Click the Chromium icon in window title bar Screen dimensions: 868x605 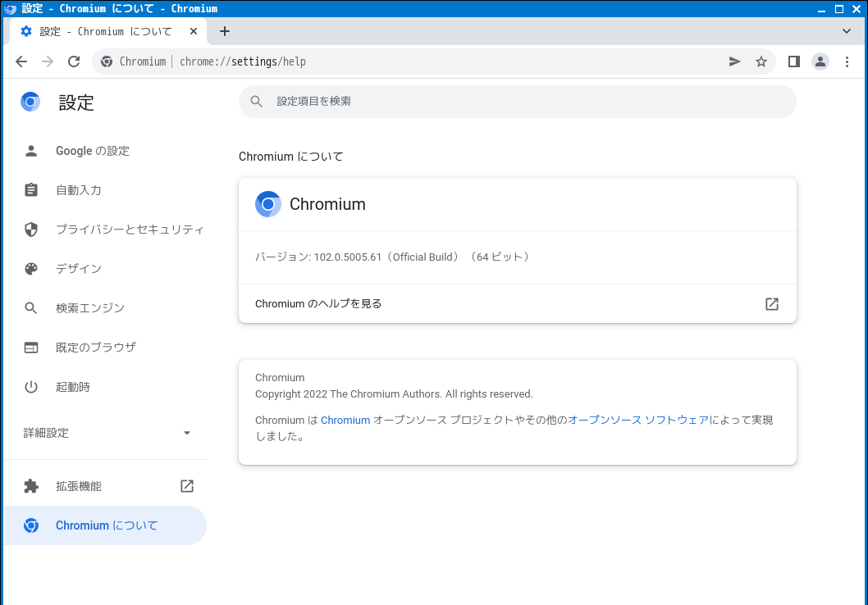[11, 8]
